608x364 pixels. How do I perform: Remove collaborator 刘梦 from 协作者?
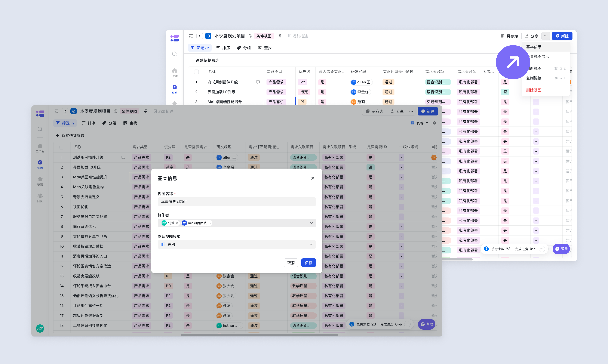[177, 223]
